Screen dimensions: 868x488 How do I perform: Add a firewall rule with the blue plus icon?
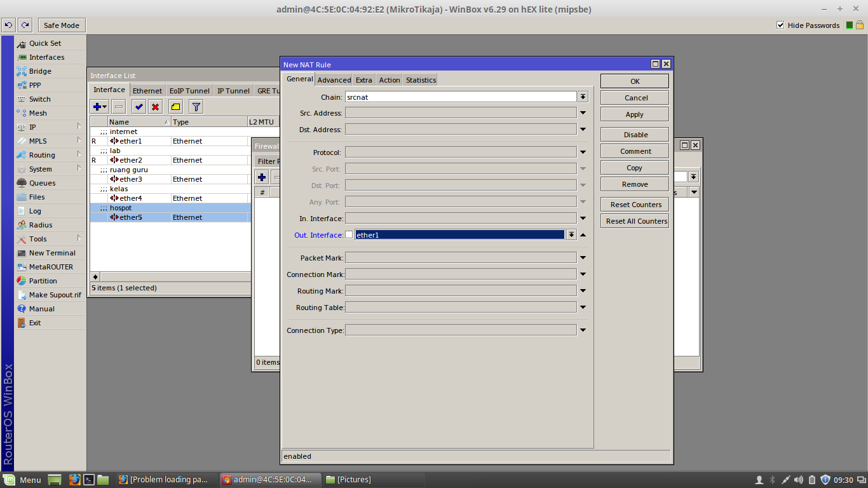[x=261, y=177]
